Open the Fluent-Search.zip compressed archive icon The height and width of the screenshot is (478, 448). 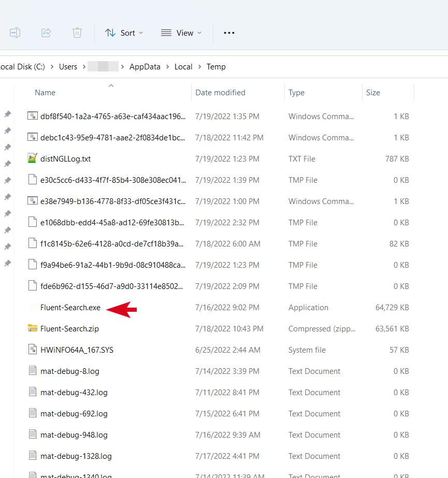coord(32,328)
